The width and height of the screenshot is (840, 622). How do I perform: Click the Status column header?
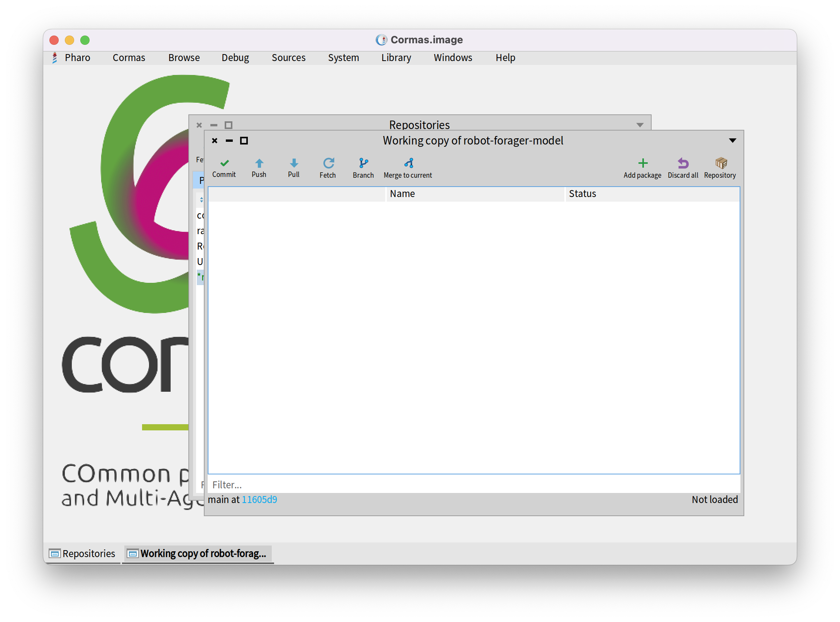[x=583, y=194]
